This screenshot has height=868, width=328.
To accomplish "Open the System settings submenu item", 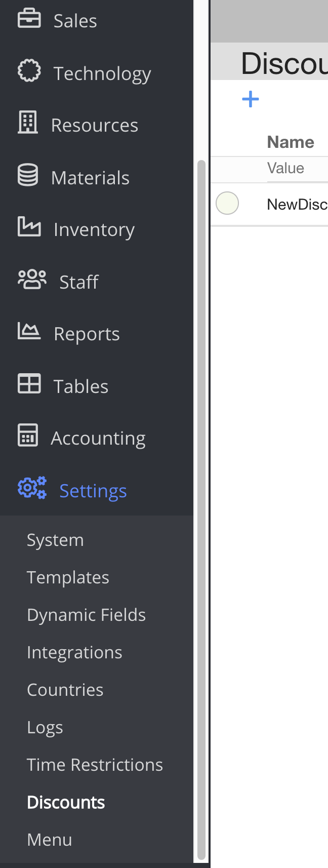I will coord(55,540).
